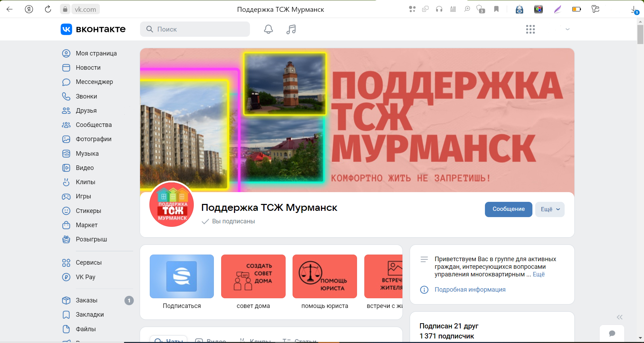This screenshot has height=343, width=644.
Task: Expand group description via the Ещё link
Action: pyautogui.click(x=539, y=274)
